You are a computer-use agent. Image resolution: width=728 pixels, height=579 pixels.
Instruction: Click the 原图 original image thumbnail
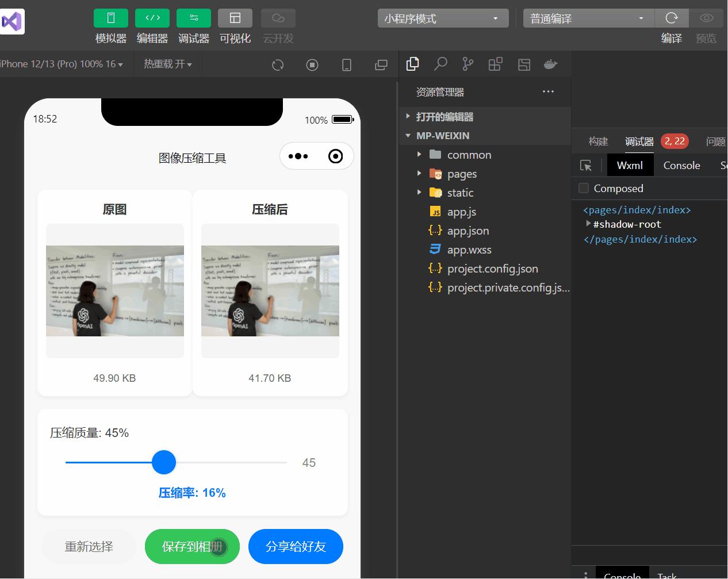tap(115, 291)
